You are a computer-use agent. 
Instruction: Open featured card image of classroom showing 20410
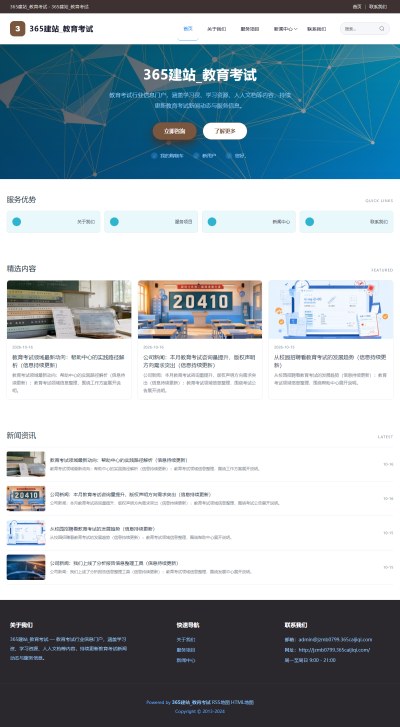[200, 309]
